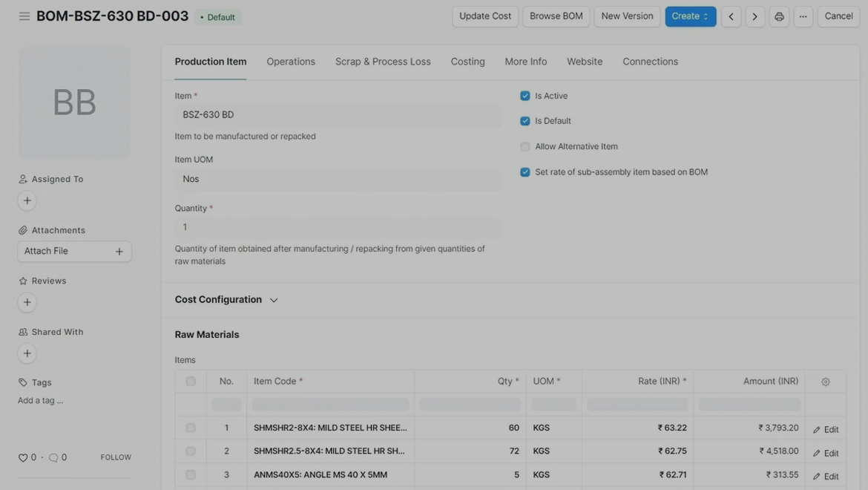
Task: Select all rows in Raw Materials table
Action: click(191, 382)
